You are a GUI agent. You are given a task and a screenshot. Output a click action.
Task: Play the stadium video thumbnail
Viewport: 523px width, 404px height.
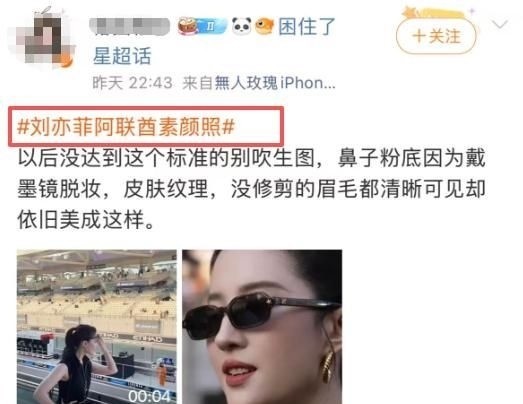(x=97, y=327)
